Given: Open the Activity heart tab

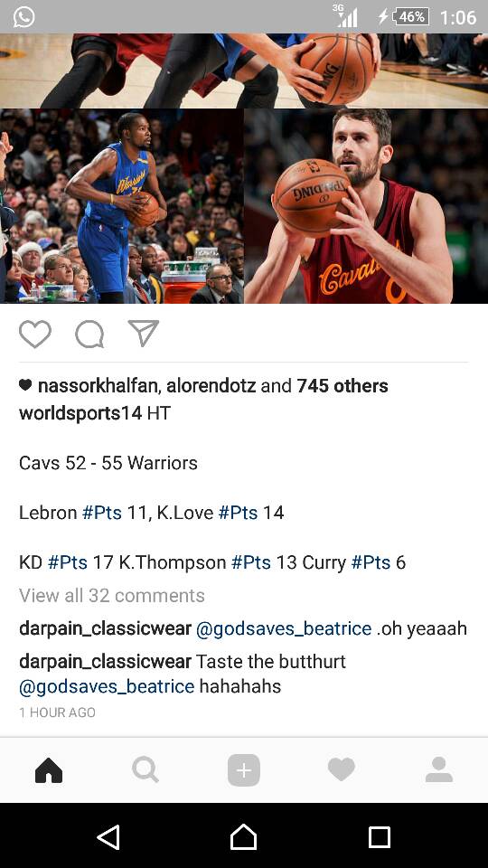Looking at the screenshot, I should click(x=342, y=770).
